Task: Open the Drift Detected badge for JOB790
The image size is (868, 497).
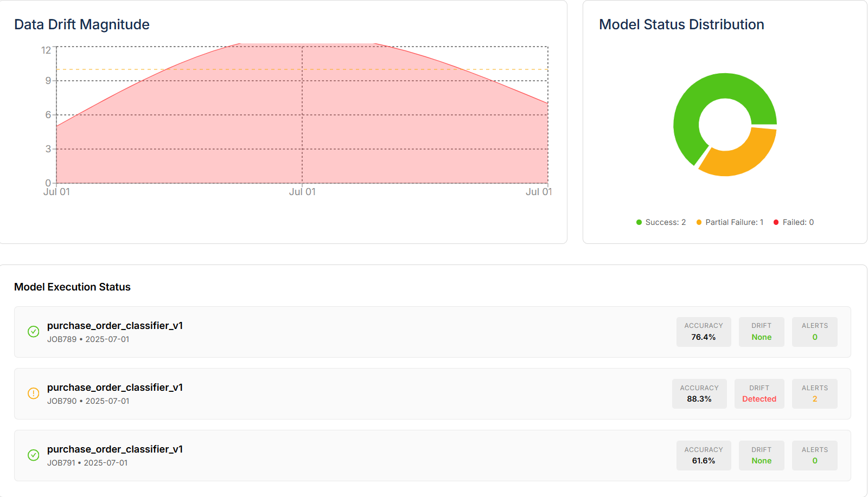Action: coord(759,393)
